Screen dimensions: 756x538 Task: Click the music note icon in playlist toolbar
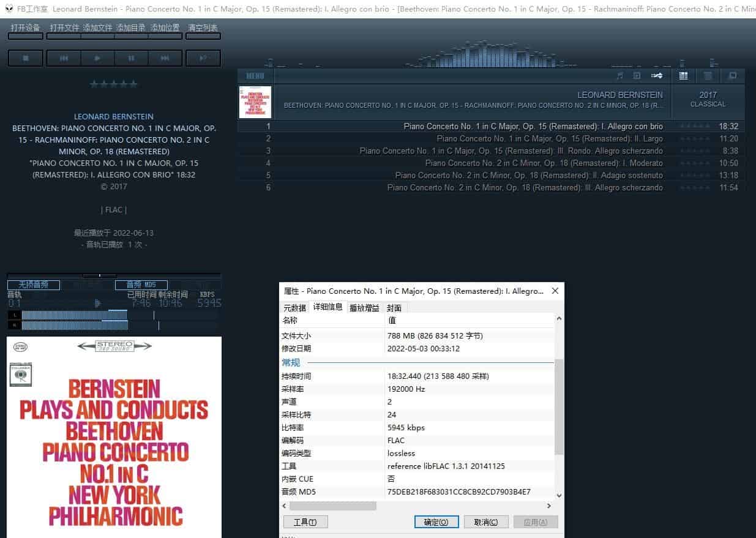619,76
